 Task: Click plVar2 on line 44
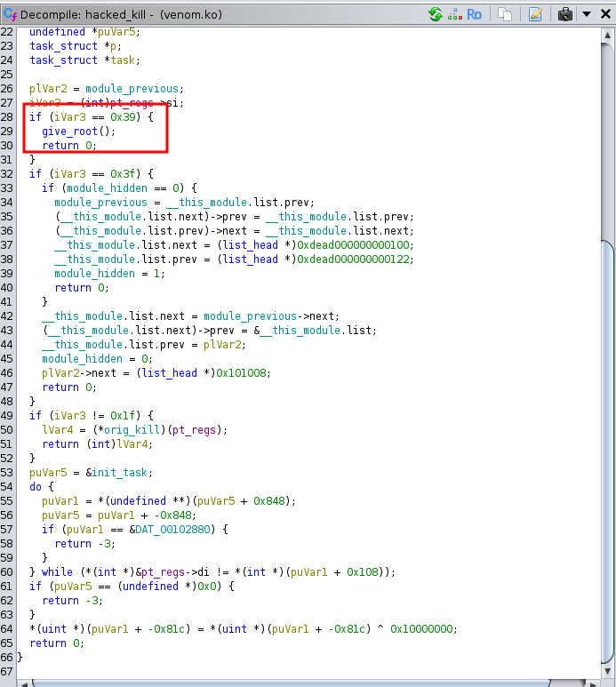coord(222,344)
